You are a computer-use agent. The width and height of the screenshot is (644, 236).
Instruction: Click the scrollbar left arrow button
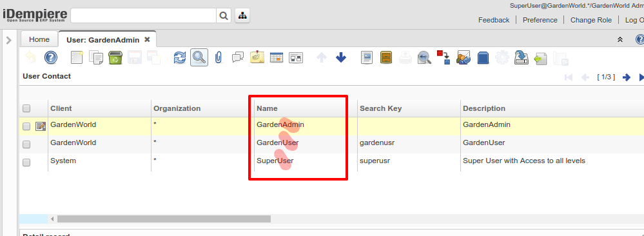tap(52, 219)
